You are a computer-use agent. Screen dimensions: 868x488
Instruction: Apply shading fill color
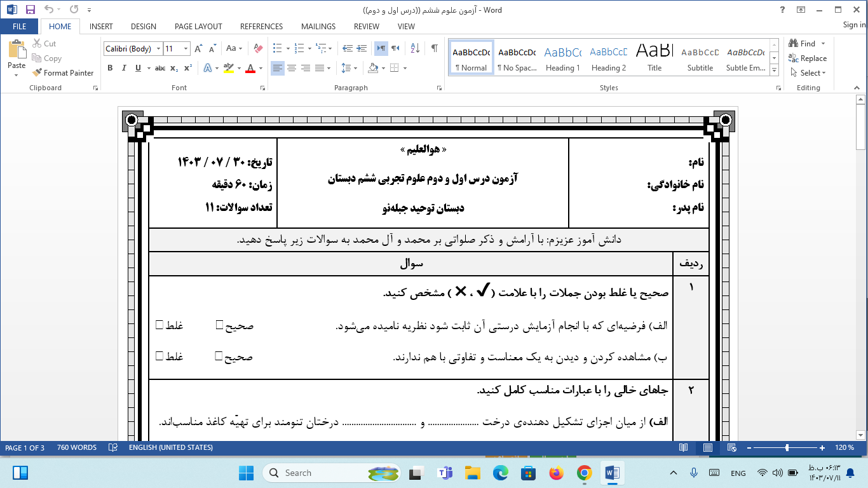pos(372,68)
